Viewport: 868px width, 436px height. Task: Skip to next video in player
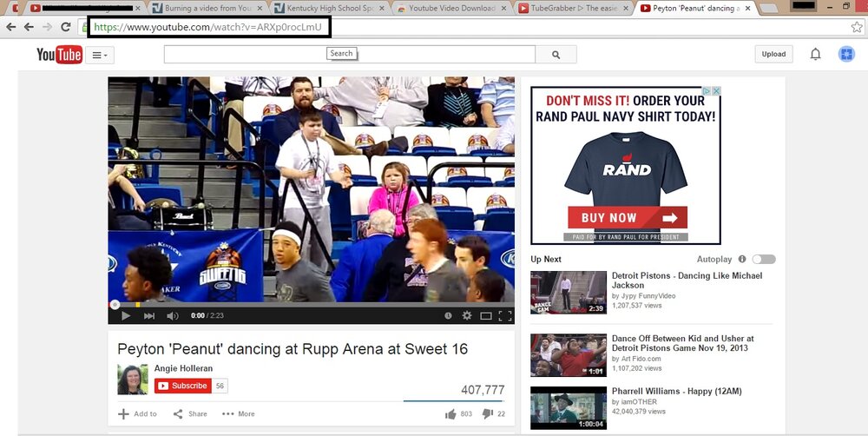point(149,316)
